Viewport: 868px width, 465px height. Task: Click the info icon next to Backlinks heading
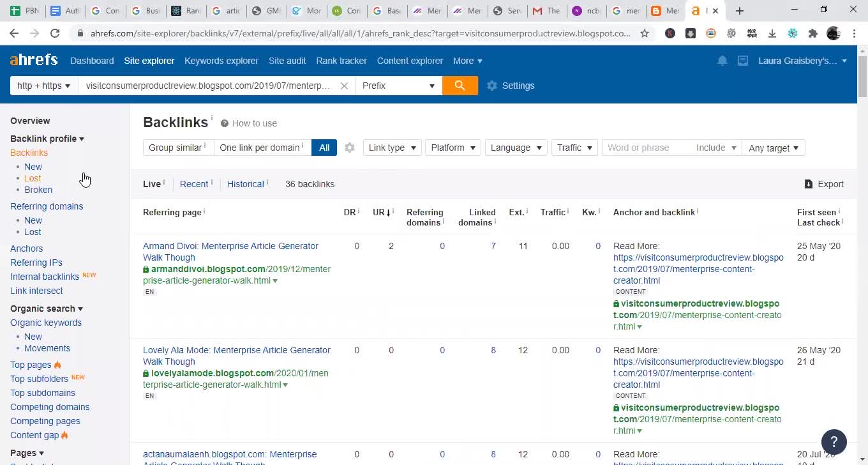point(212,118)
